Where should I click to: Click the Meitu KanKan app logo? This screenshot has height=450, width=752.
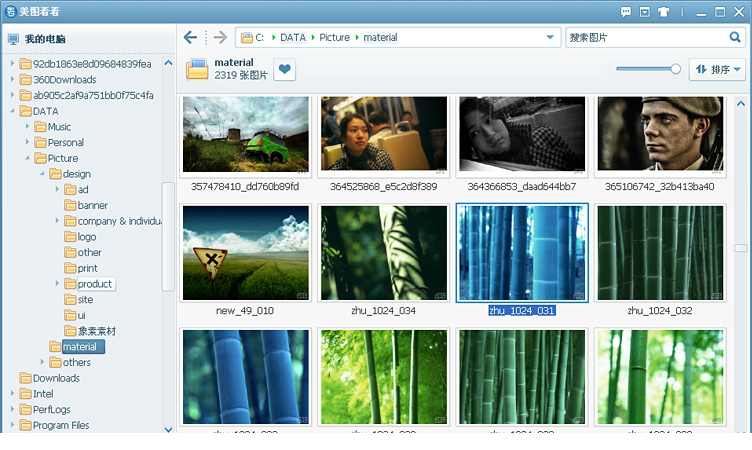10,12
